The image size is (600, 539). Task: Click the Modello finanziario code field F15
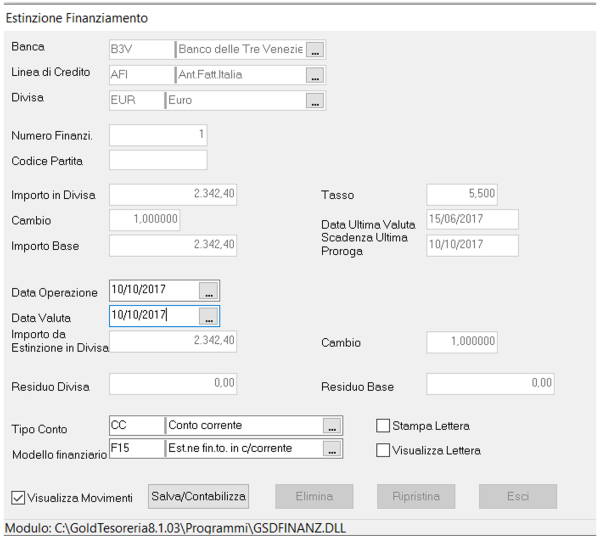click(x=134, y=449)
